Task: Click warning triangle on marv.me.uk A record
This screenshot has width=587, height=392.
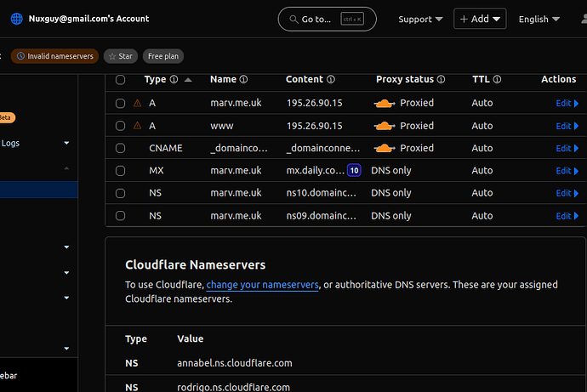Action: (137, 103)
